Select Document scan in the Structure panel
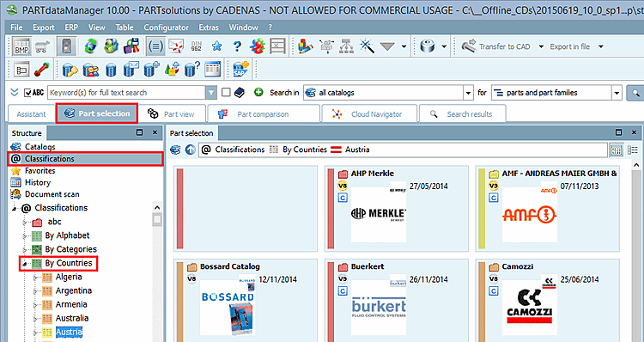644x342 pixels. (52, 194)
